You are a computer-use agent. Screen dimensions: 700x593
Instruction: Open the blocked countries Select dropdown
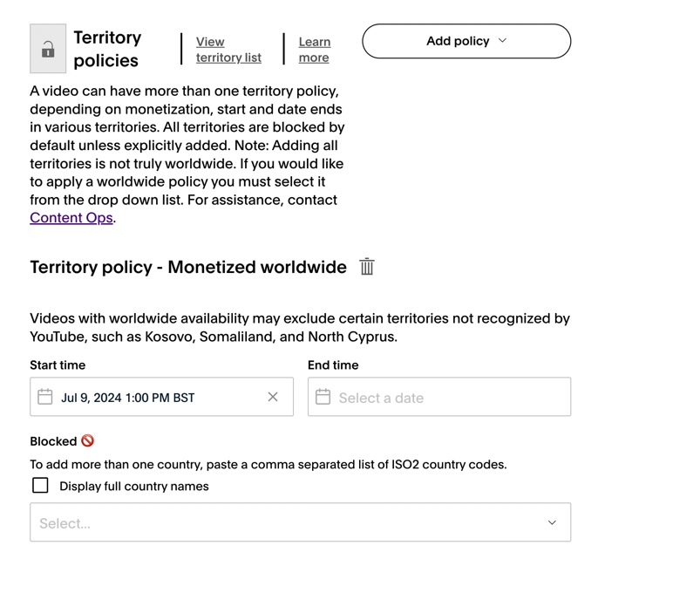click(301, 522)
